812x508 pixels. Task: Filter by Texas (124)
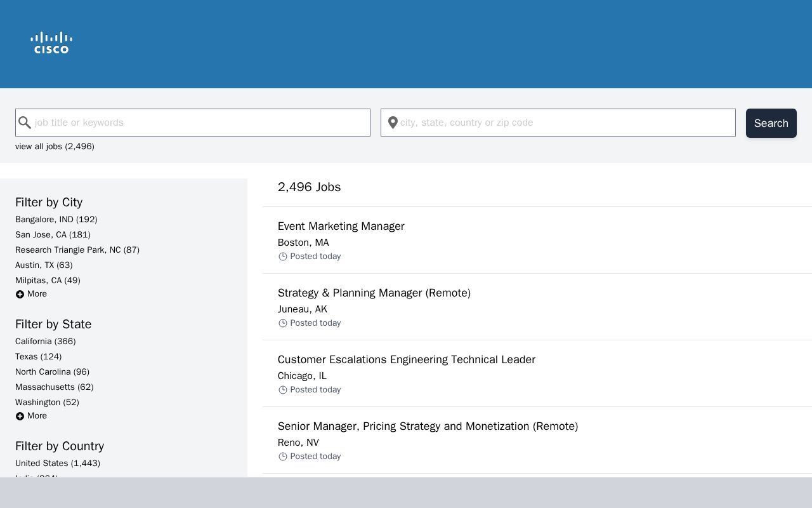(x=39, y=356)
